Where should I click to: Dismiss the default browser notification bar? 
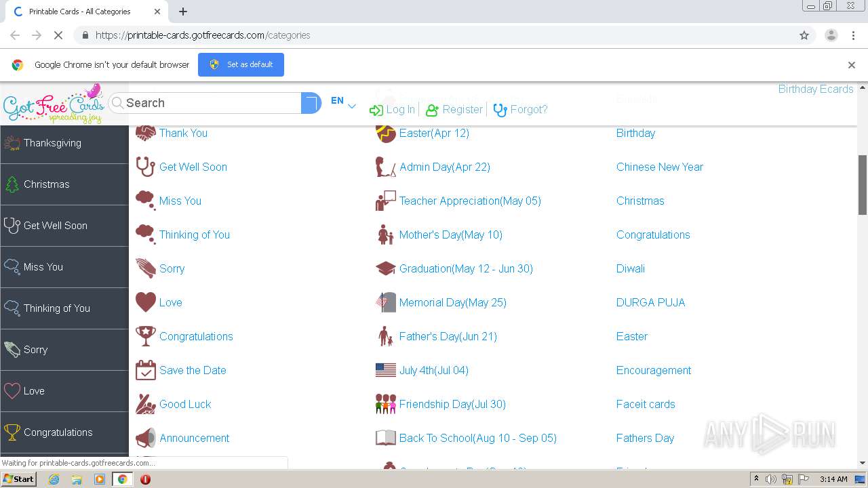pos(852,65)
